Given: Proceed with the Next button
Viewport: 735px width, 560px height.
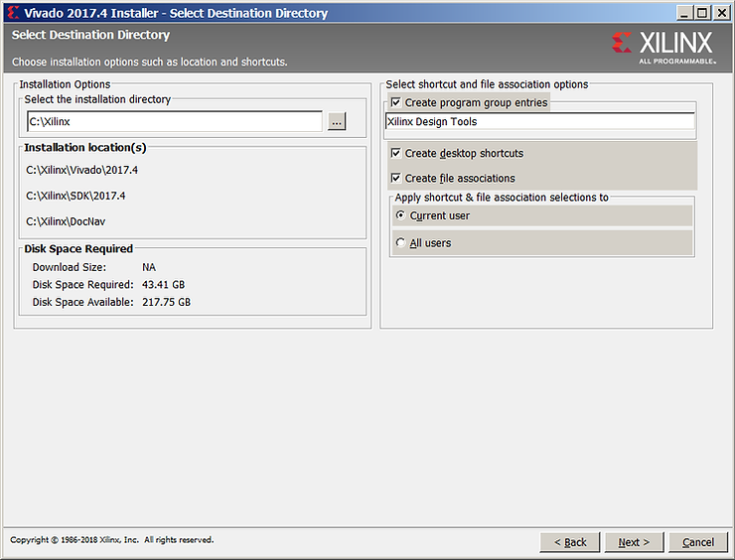Looking at the screenshot, I should coord(635,542).
